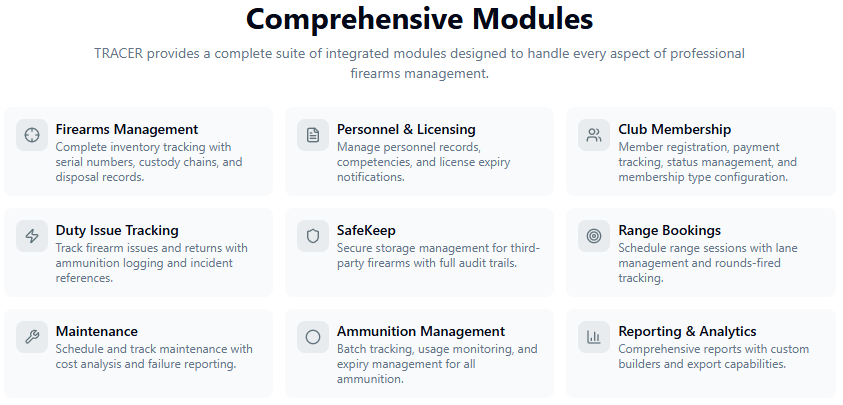Click the Range Bookings heading
The height and width of the screenshot is (405, 843).
click(x=669, y=230)
